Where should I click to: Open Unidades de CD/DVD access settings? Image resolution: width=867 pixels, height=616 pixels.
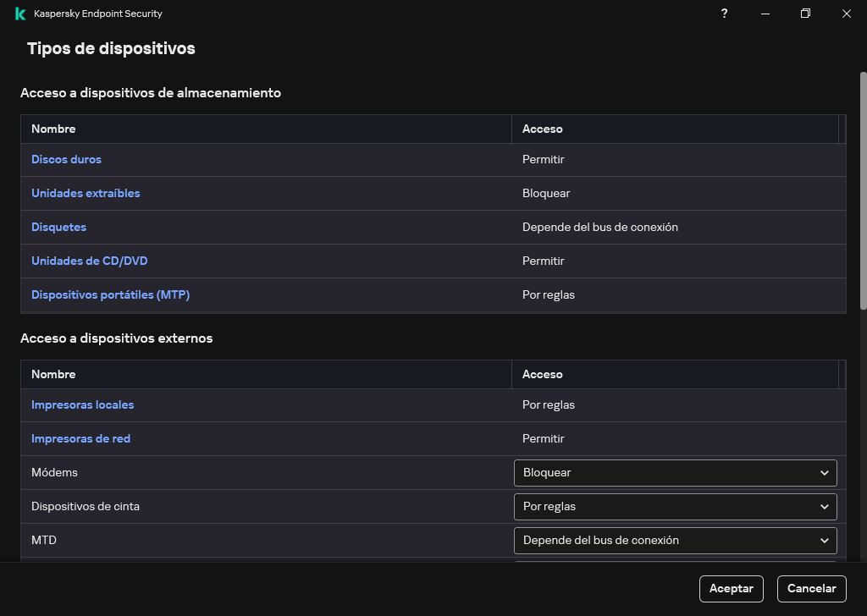point(89,261)
